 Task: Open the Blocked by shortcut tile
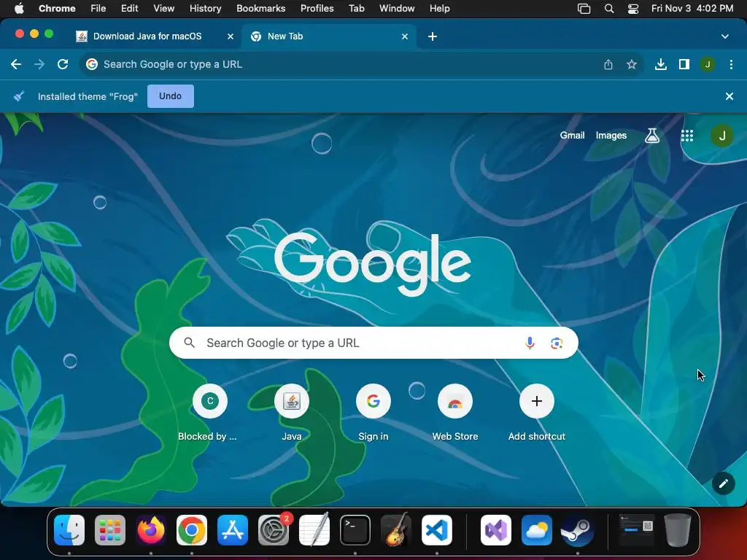209,413
